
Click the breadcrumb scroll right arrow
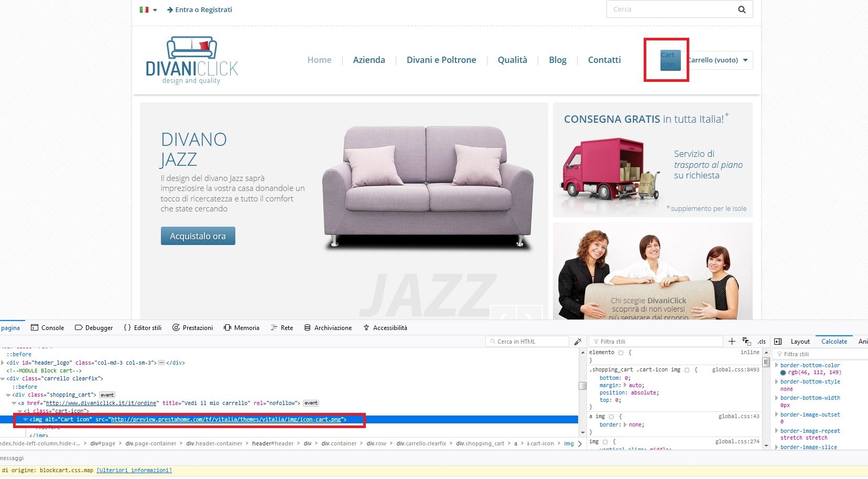[x=580, y=444]
